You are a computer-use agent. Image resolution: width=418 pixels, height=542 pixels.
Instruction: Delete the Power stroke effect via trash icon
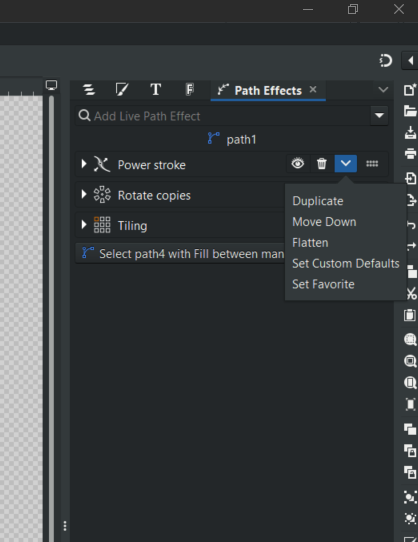[x=322, y=163]
